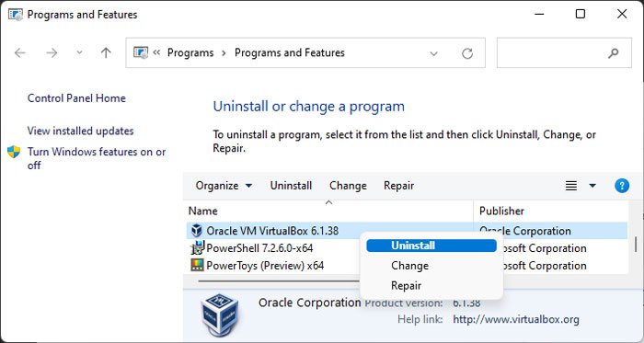Open the Organize dropdown menu
This screenshot has height=343, width=644.
(x=224, y=186)
